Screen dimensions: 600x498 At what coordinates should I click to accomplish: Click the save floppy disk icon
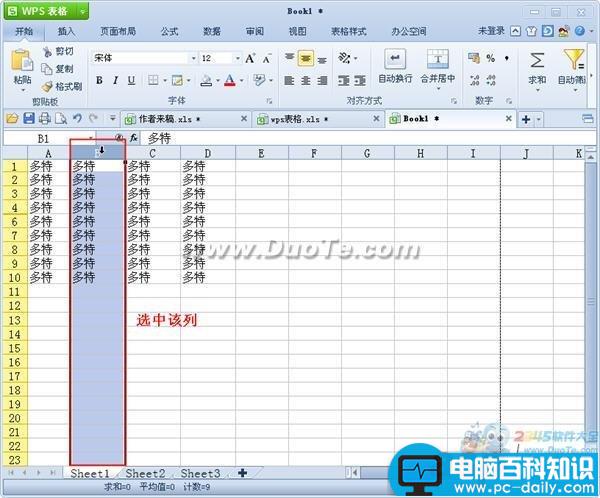(x=29, y=119)
